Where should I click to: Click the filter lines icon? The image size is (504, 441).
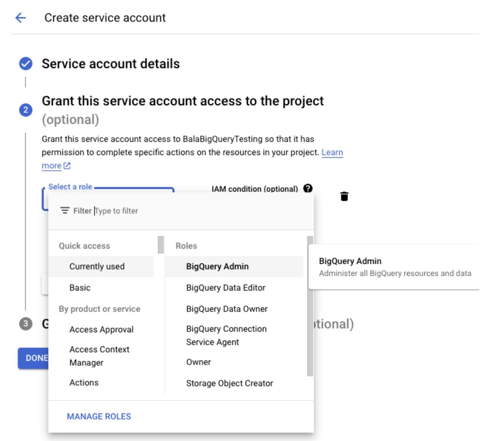[65, 210]
